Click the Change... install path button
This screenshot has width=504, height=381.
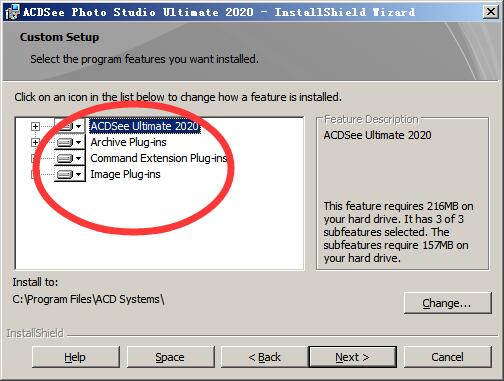[447, 303]
